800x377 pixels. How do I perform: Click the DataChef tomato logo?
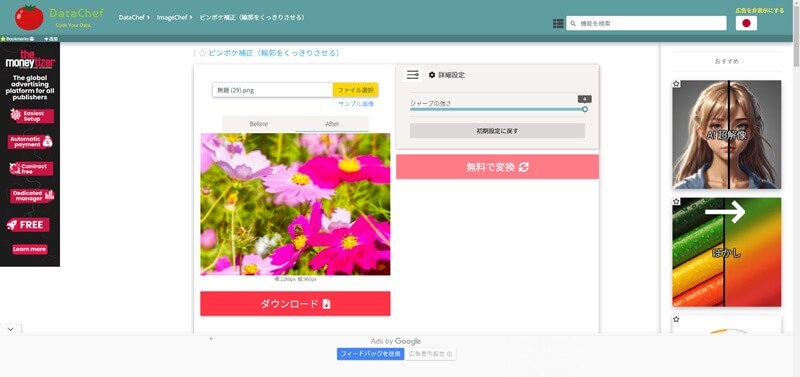click(x=29, y=18)
